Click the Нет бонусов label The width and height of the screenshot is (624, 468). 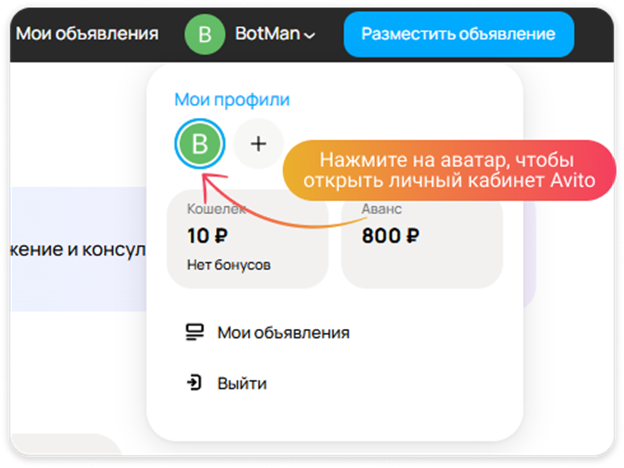coord(228,265)
